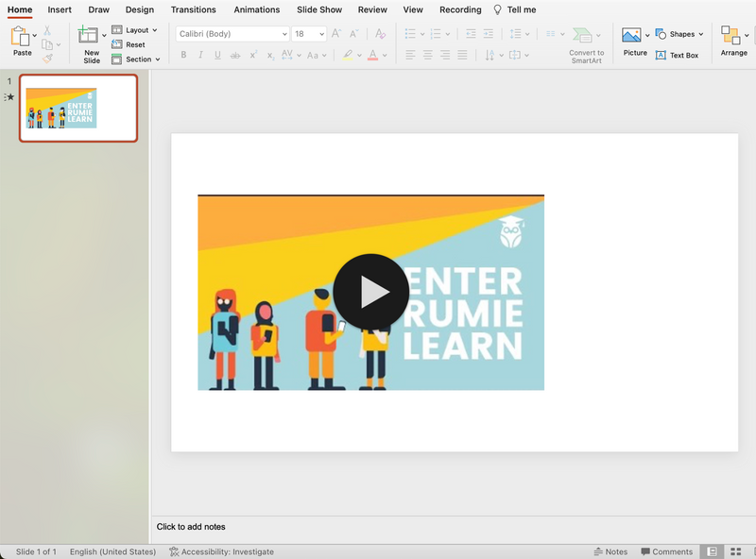756x559 pixels.
Task: Click the bulleted list icon
Action: point(410,33)
